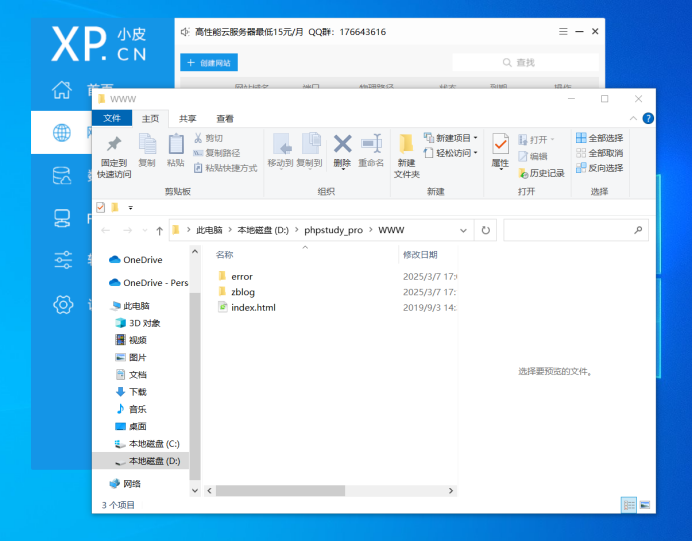692x541 pixels.
Task: Click sliders icon in XP sidebar
Action: pyautogui.click(x=63, y=260)
